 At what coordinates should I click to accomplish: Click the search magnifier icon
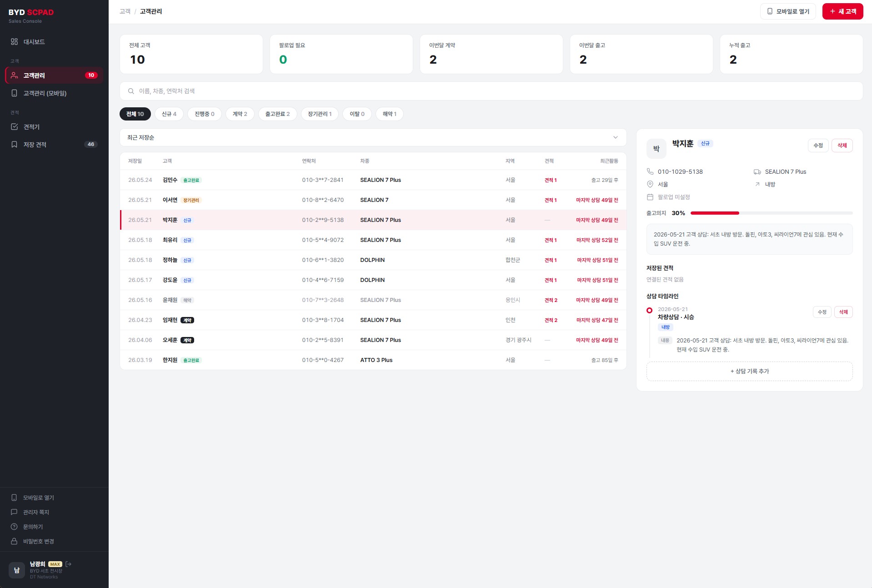[x=131, y=91]
